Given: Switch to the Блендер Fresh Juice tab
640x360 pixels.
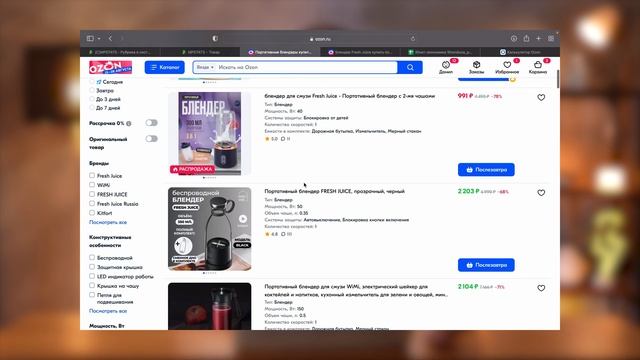Looking at the screenshot, I should [360, 52].
